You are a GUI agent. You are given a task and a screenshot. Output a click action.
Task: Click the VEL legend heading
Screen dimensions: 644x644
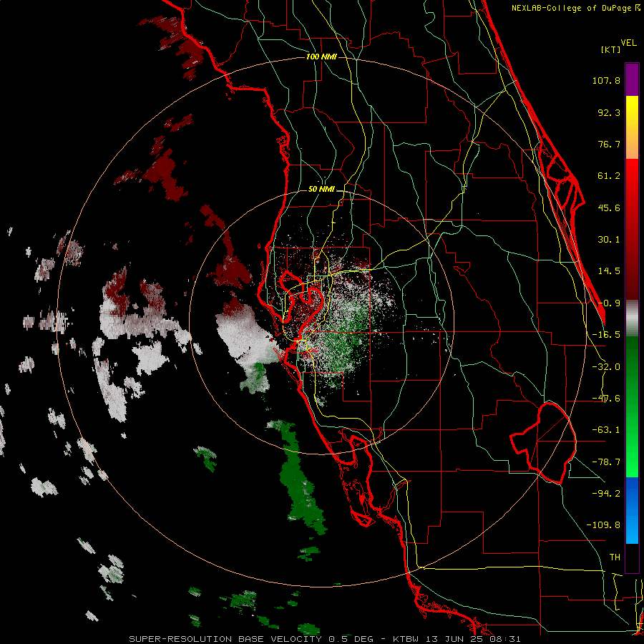[x=628, y=43]
